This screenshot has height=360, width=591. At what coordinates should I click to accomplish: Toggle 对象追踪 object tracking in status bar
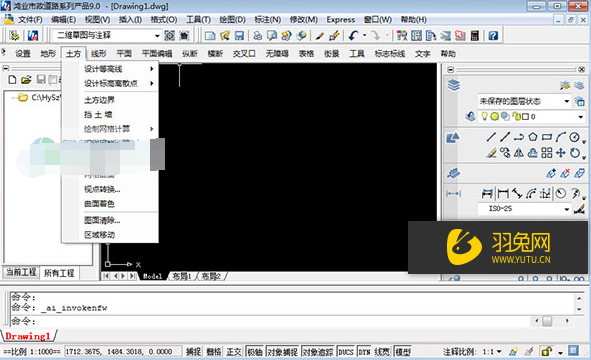pos(318,352)
